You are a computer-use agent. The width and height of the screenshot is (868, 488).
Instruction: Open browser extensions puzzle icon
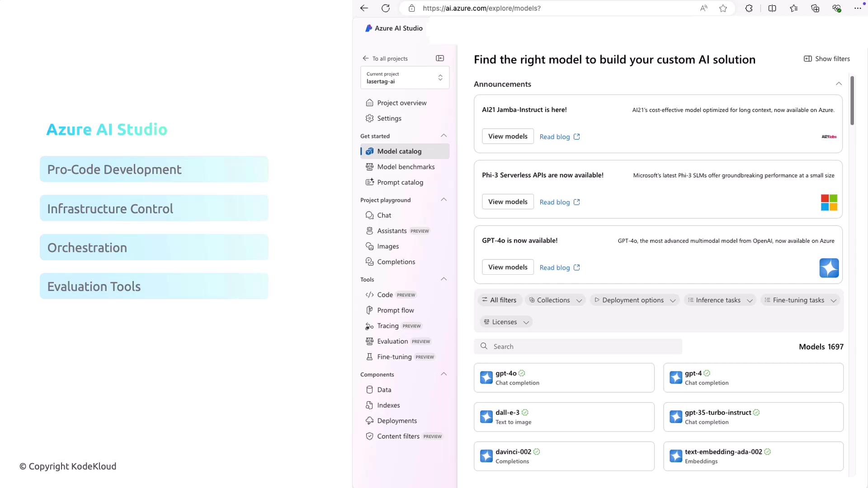749,8
